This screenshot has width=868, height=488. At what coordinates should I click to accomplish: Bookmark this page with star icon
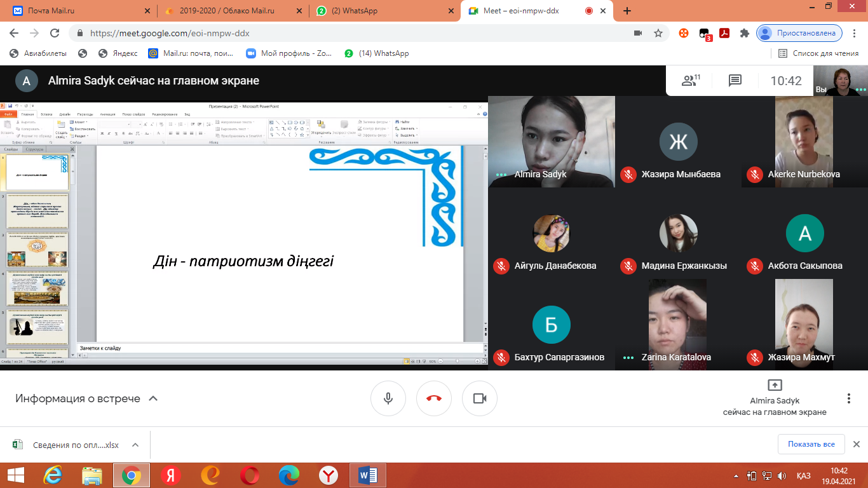pyautogui.click(x=658, y=33)
